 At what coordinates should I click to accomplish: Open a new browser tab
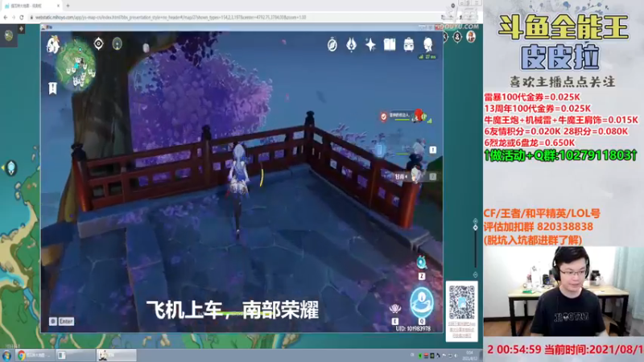[68, 6]
